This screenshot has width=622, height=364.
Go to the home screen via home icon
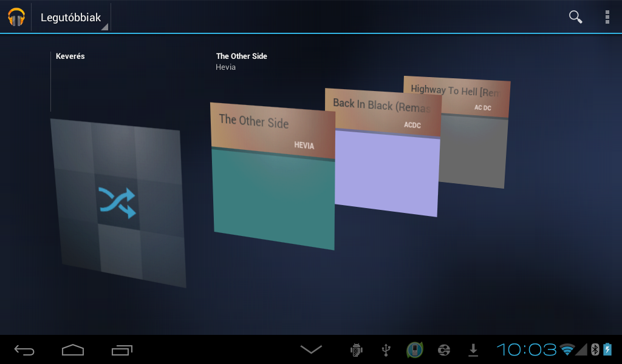(73, 349)
